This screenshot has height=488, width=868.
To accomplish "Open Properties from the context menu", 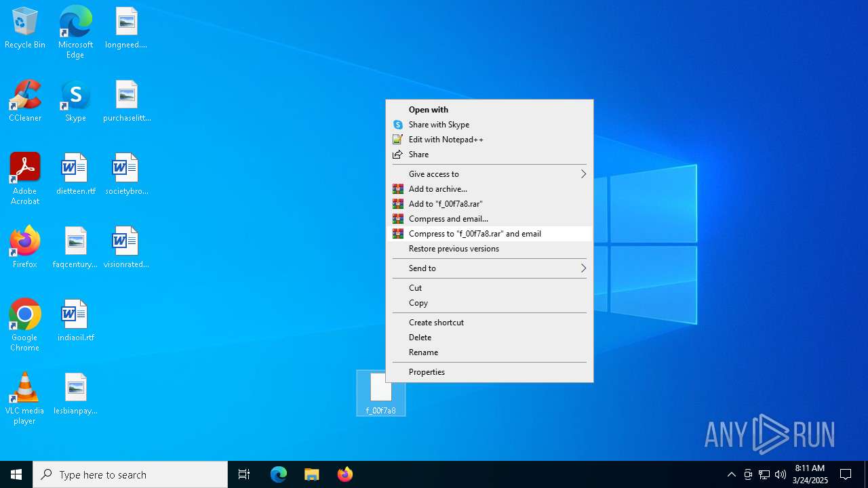I will click(x=490, y=372).
